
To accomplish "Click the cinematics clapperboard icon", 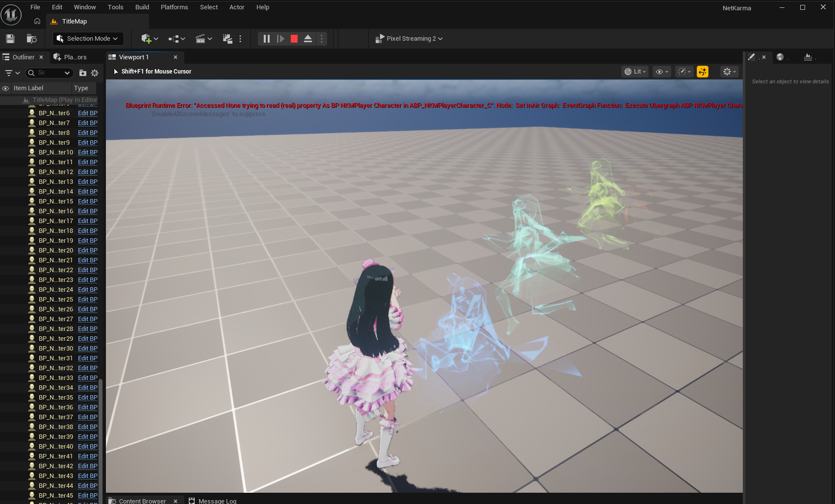I will pos(200,39).
